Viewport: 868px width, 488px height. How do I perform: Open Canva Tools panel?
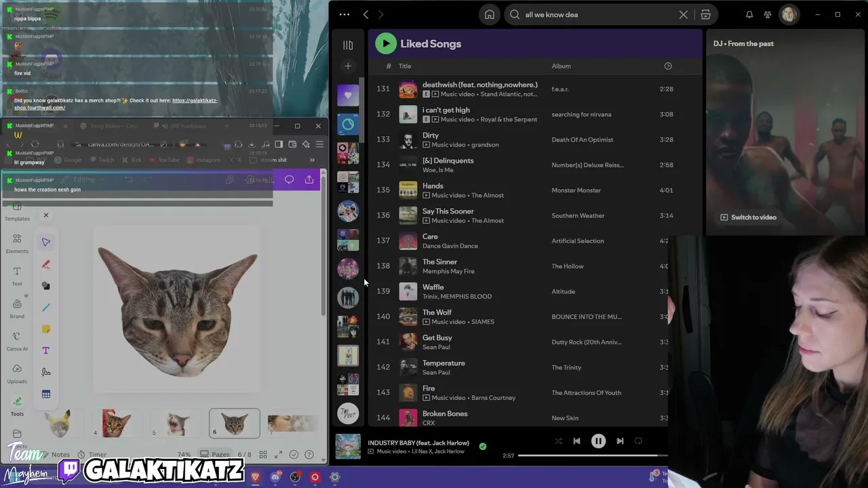pos(17,407)
